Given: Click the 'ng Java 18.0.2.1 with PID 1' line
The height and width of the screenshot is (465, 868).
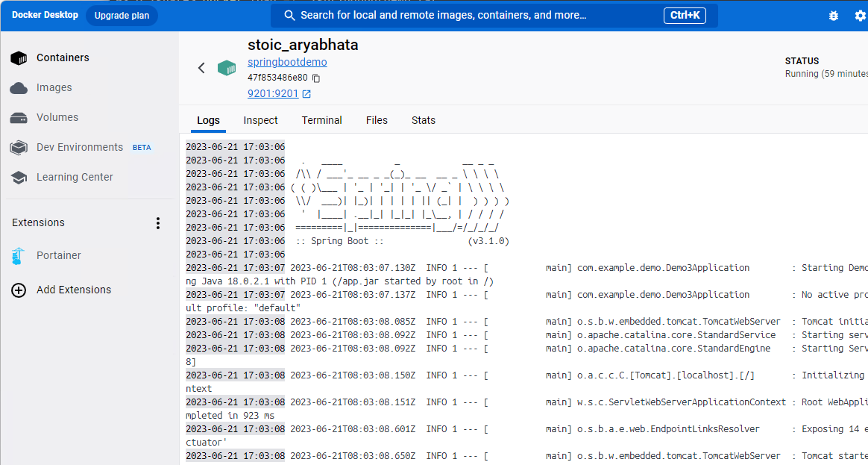Looking at the screenshot, I should 339,281.
